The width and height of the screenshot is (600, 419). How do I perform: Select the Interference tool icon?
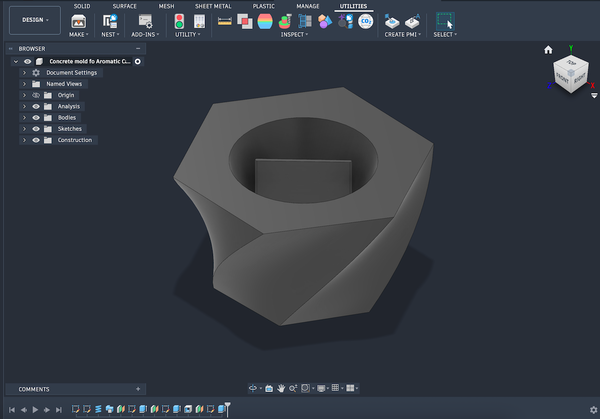[245, 21]
